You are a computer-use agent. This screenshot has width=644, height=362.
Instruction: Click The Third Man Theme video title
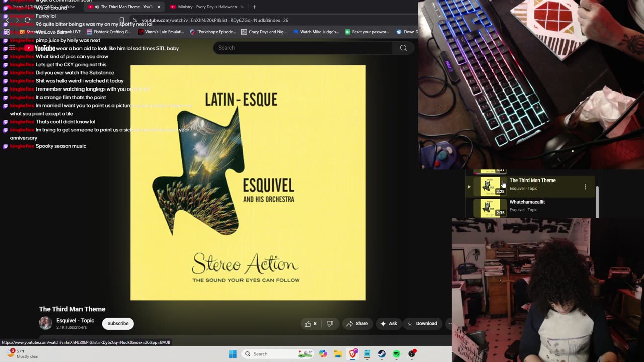(x=72, y=309)
